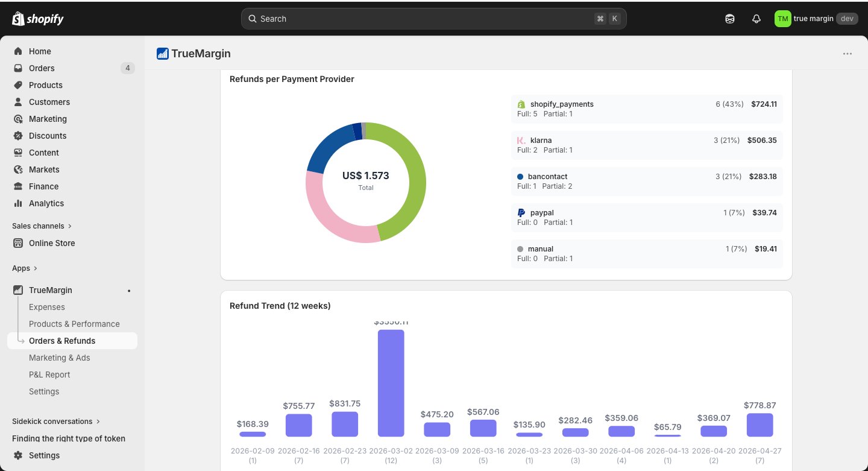868x471 pixels.
Task: Click the $724.11 shopify_payments amount
Action: pyautogui.click(x=764, y=104)
